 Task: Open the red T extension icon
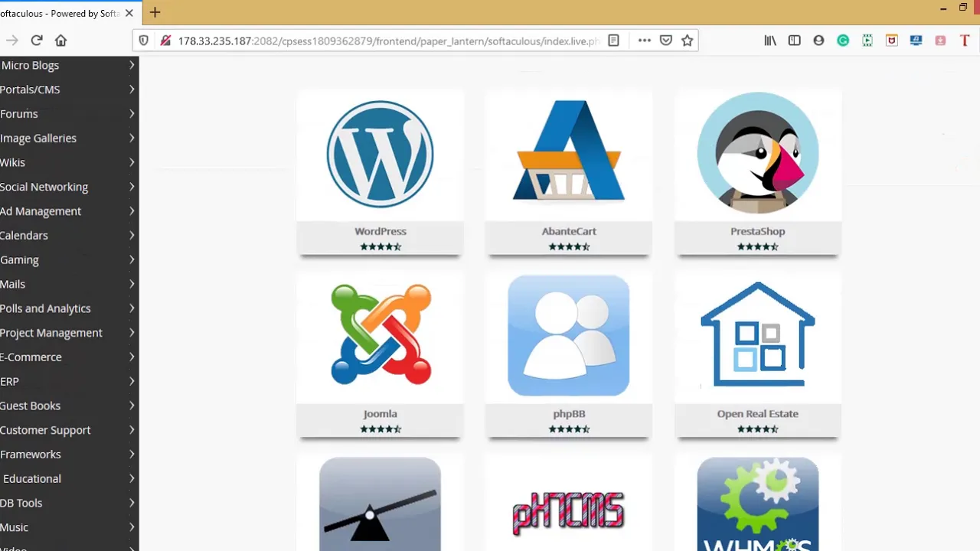(965, 41)
